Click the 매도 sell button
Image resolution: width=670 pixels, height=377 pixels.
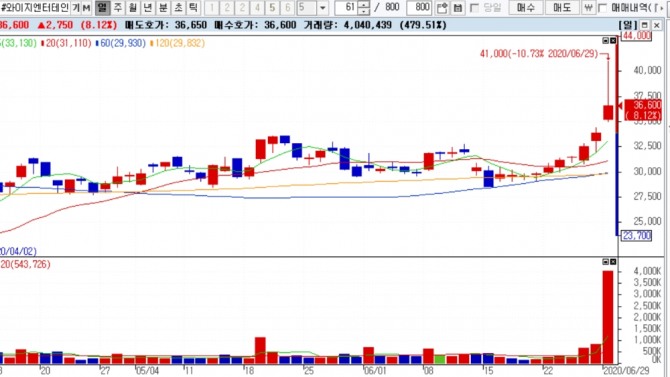coord(562,7)
